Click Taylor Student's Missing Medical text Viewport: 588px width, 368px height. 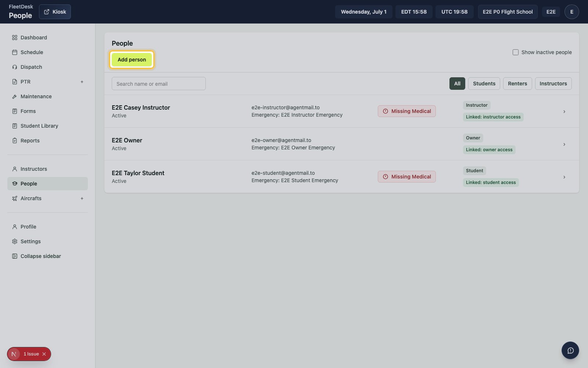coord(411,177)
